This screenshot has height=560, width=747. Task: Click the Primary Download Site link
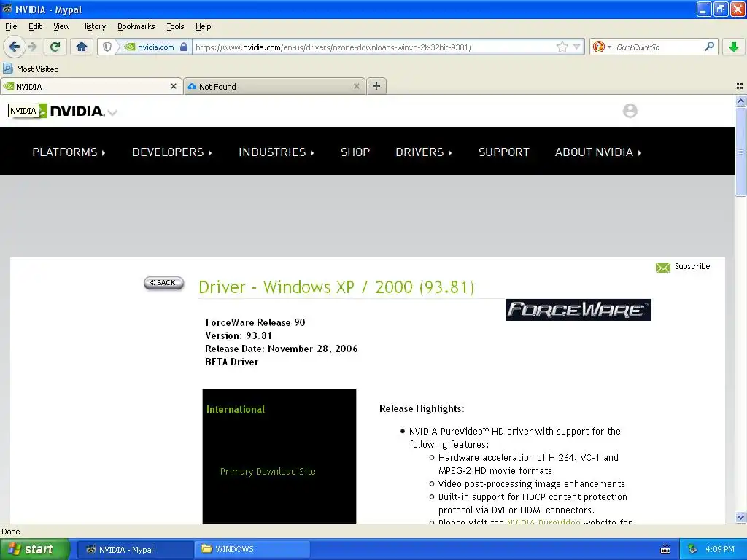coord(268,472)
